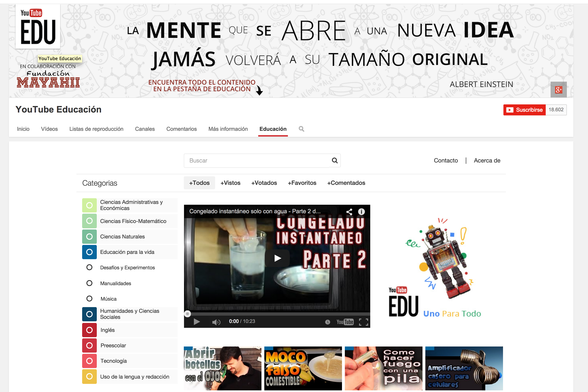Click in the Buscar search field

pyautogui.click(x=256, y=160)
